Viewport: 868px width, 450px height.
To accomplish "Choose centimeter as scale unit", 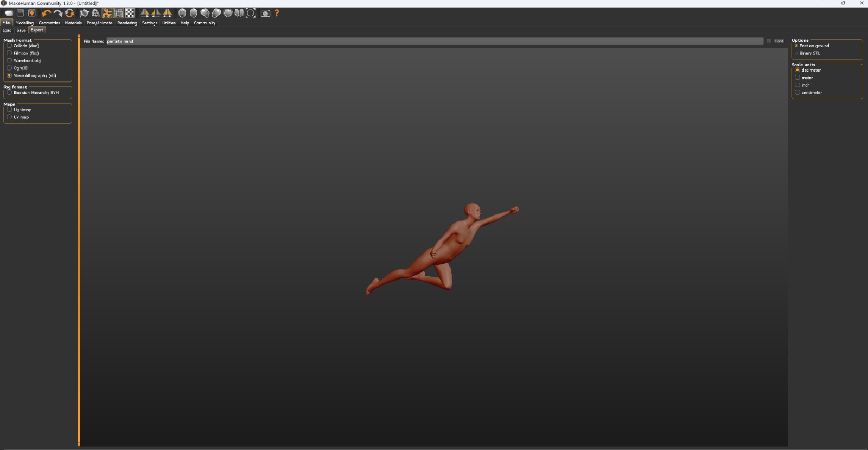I will coord(797,93).
